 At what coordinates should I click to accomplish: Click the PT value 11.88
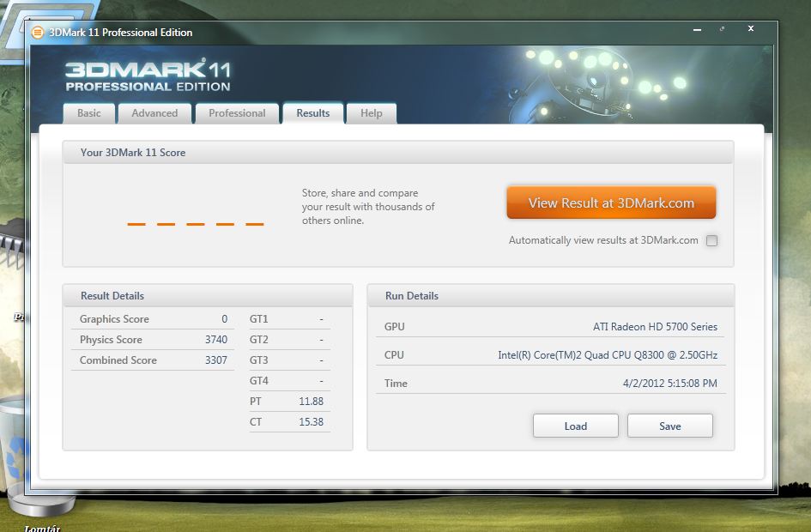[x=311, y=402]
